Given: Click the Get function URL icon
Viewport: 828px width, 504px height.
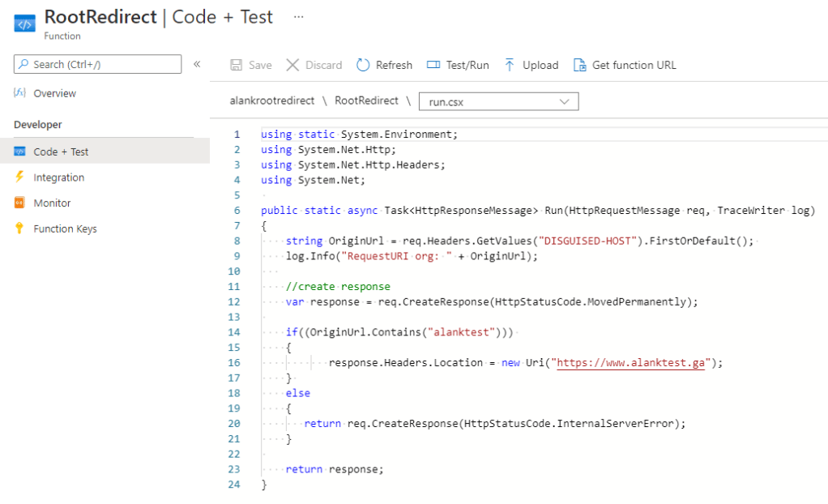Looking at the screenshot, I should pyautogui.click(x=579, y=65).
